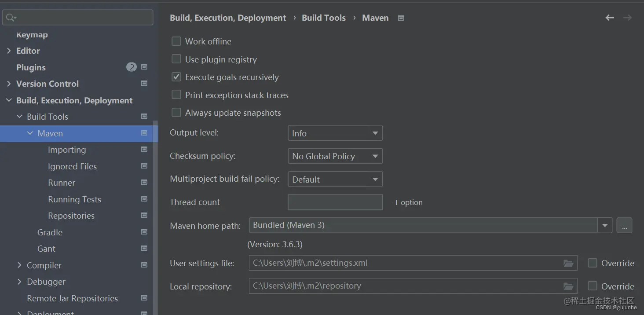Click Build Tools in the breadcrumb
Screen dimensions: 644x315
[324, 18]
